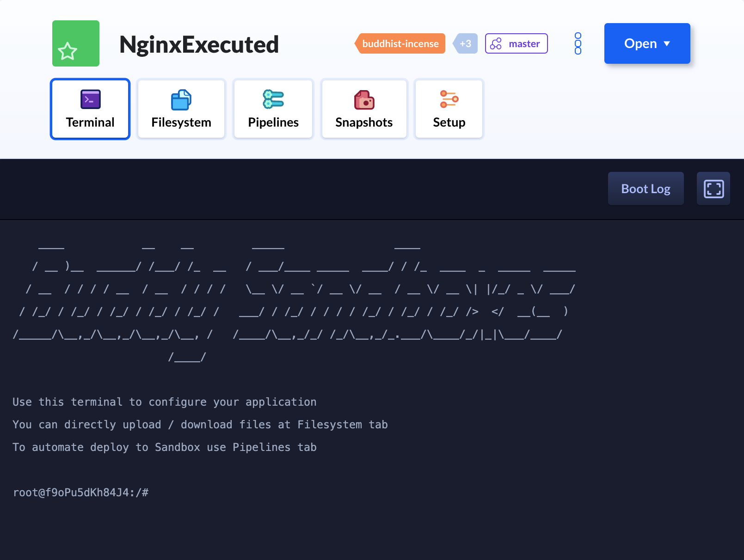Click the terminal prompt root@f9oPu5dKh84J4
The image size is (744, 560).
[x=81, y=493]
